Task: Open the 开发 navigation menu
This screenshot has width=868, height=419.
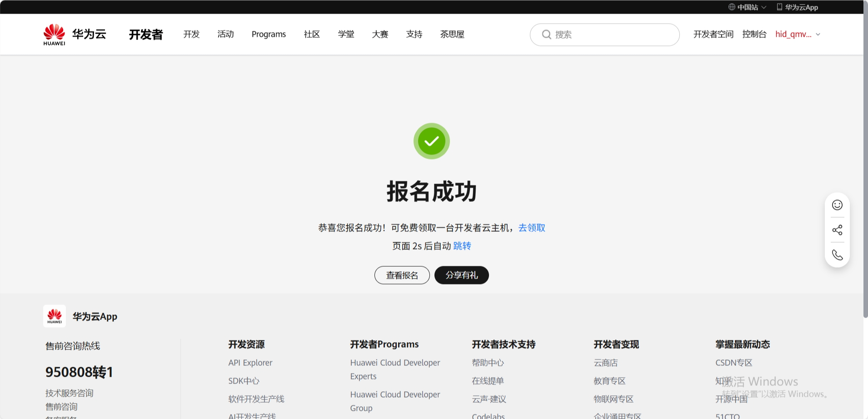Action: tap(191, 35)
